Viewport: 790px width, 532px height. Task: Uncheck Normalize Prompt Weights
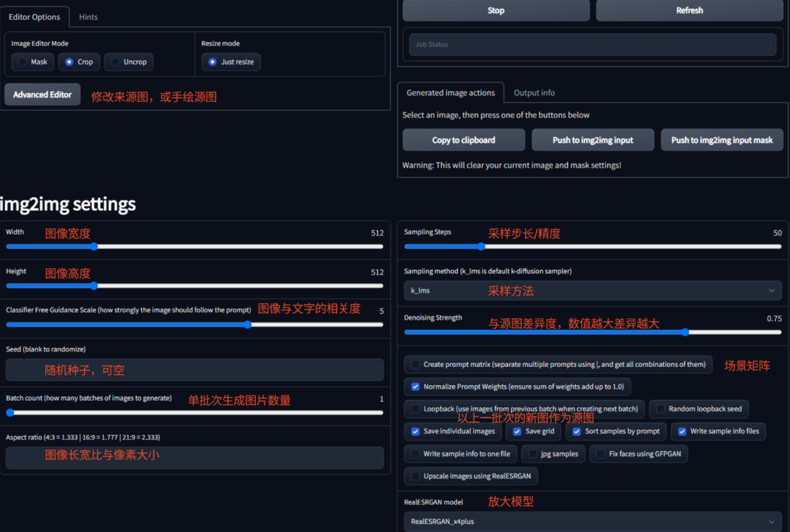click(x=416, y=387)
